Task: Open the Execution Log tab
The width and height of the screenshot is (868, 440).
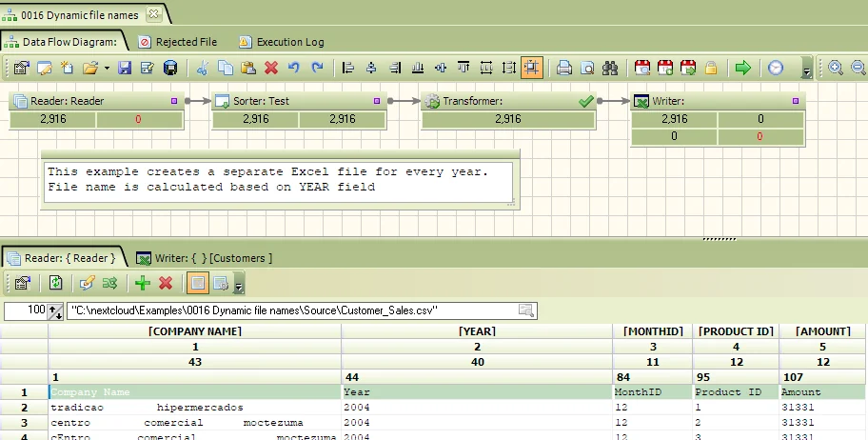Action: tap(282, 42)
